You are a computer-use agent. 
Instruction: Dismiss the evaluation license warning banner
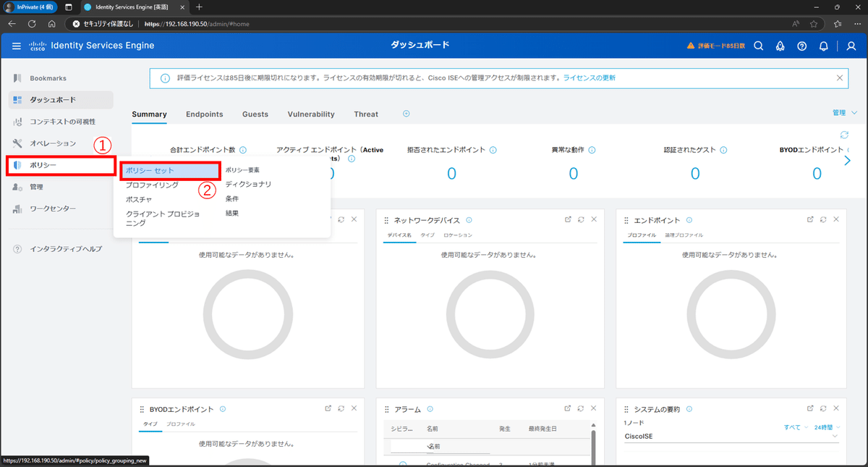point(839,77)
